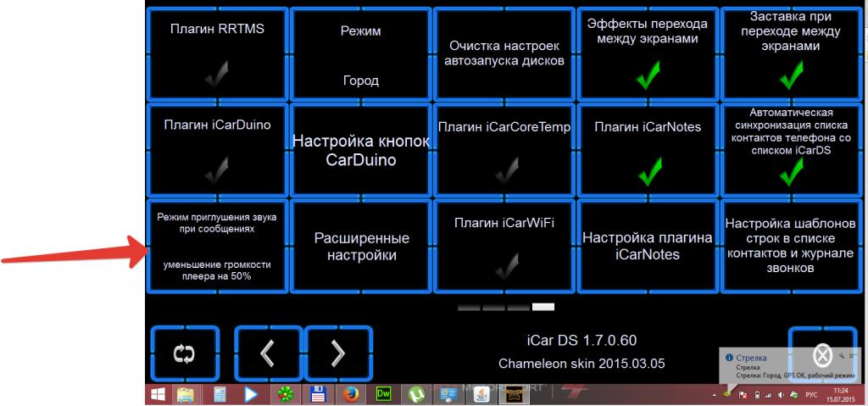Screen dimensions: 868x406
Task: Launch uTorrent from the taskbar
Action: click(x=416, y=394)
